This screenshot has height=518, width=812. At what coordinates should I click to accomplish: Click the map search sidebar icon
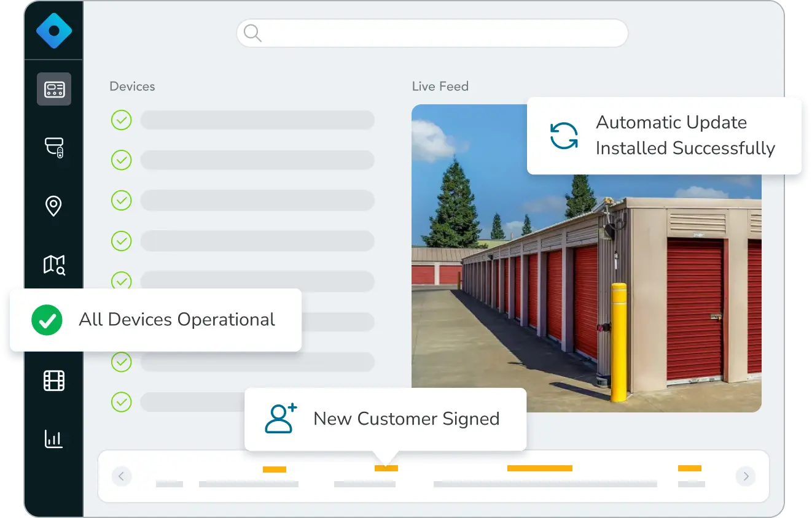pos(54,265)
